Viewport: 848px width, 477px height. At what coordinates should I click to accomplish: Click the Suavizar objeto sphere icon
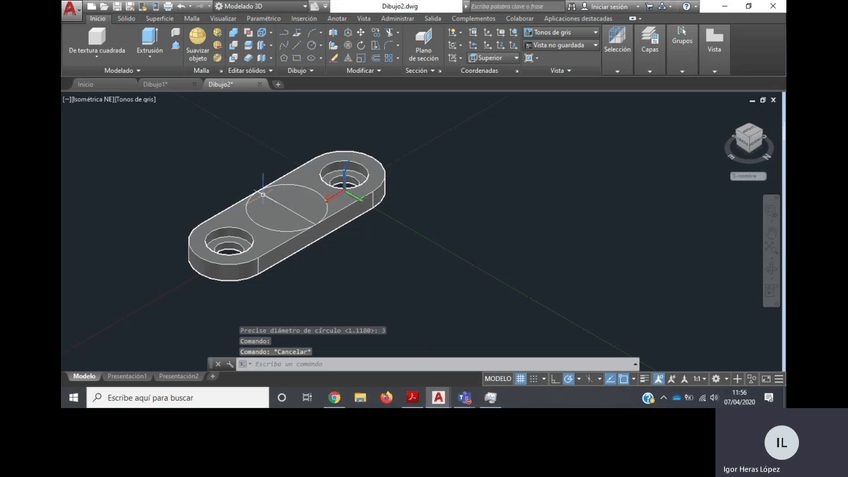[x=198, y=37]
